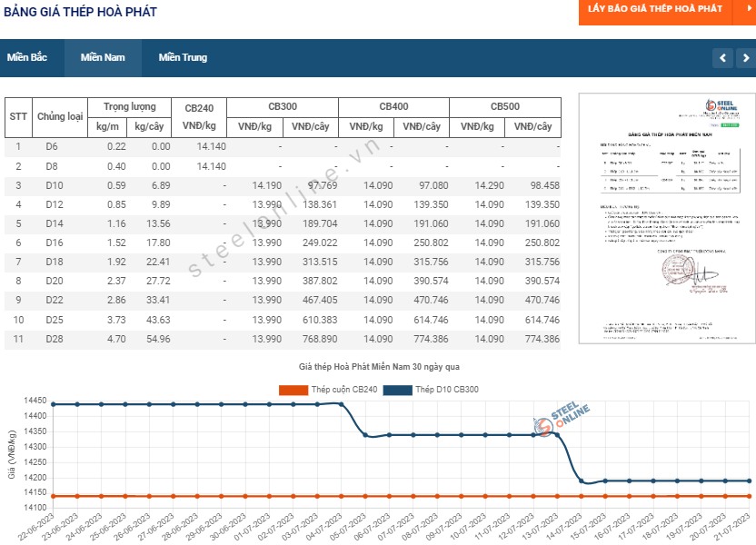Click the Trọng lượng column header
The height and width of the screenshot is (545, 756).
129,107
